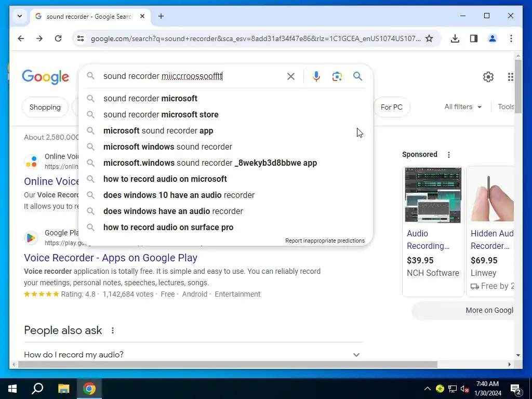Select suggestion 'microsoft sound recorder app'
The image size is (532, 399).
(225, 130)
